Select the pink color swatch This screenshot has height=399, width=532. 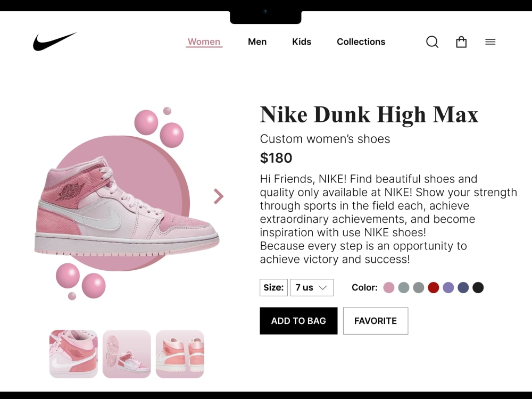pos(389,287)
